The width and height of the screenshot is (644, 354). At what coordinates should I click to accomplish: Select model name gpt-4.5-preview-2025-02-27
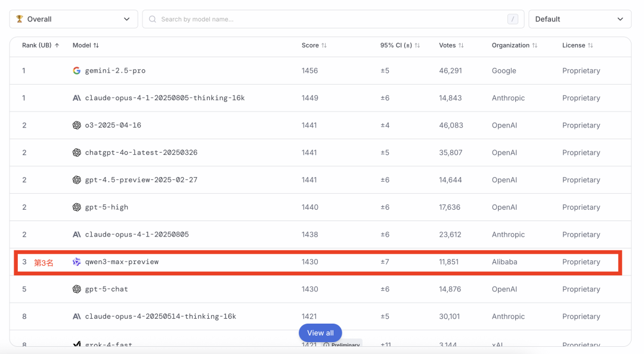pyautogui.click(x=141, y=180)
